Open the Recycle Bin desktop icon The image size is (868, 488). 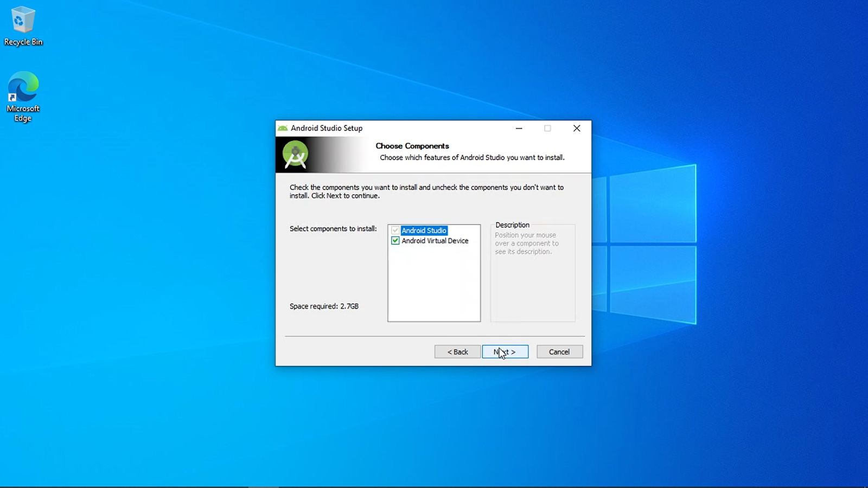coord(23,26)
